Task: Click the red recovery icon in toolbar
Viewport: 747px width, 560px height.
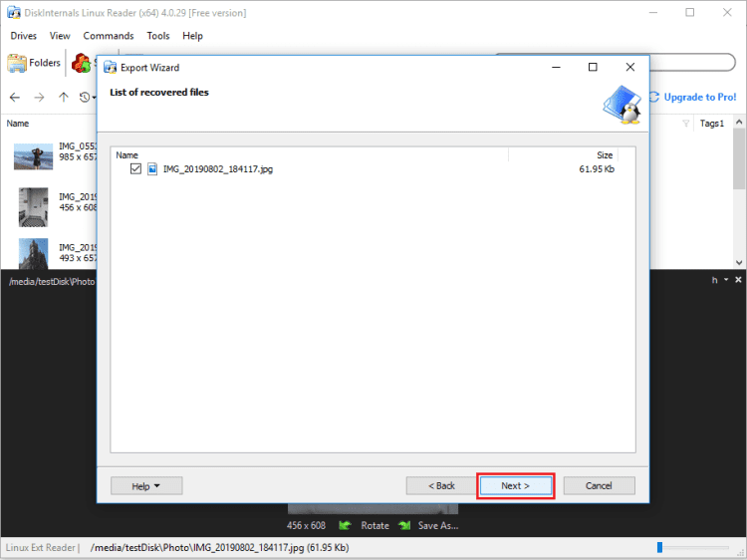Action: 81,63
